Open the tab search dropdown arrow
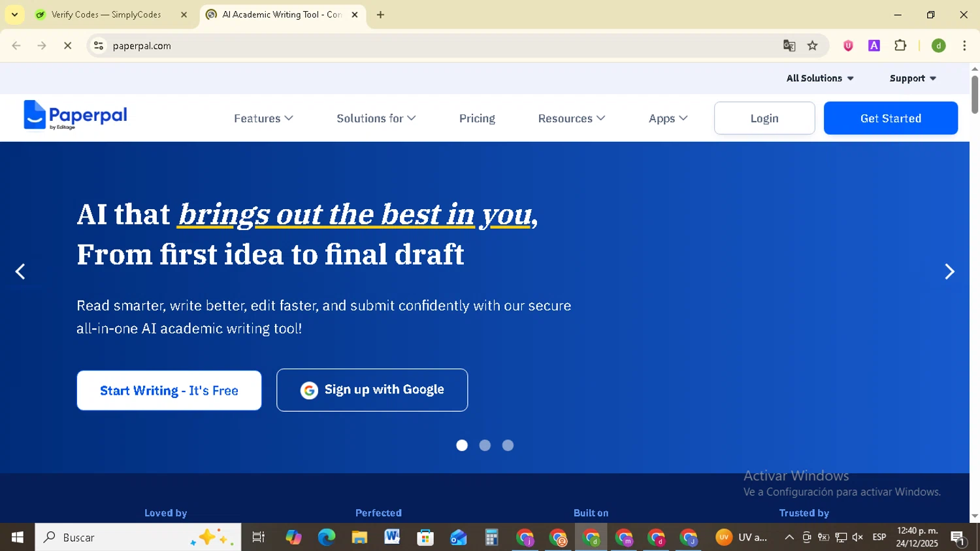Viewport: 980px width, 551px height. pyautogui.click(x=14, y=14)
